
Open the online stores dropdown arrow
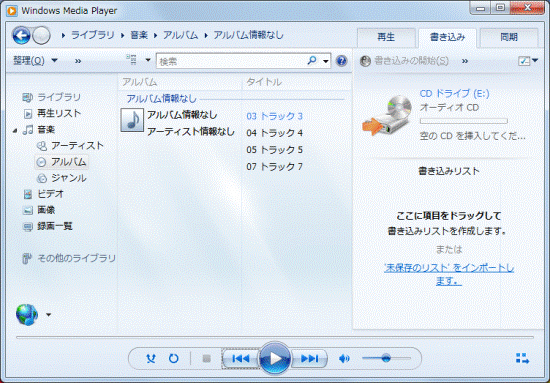tap(48, 315)
